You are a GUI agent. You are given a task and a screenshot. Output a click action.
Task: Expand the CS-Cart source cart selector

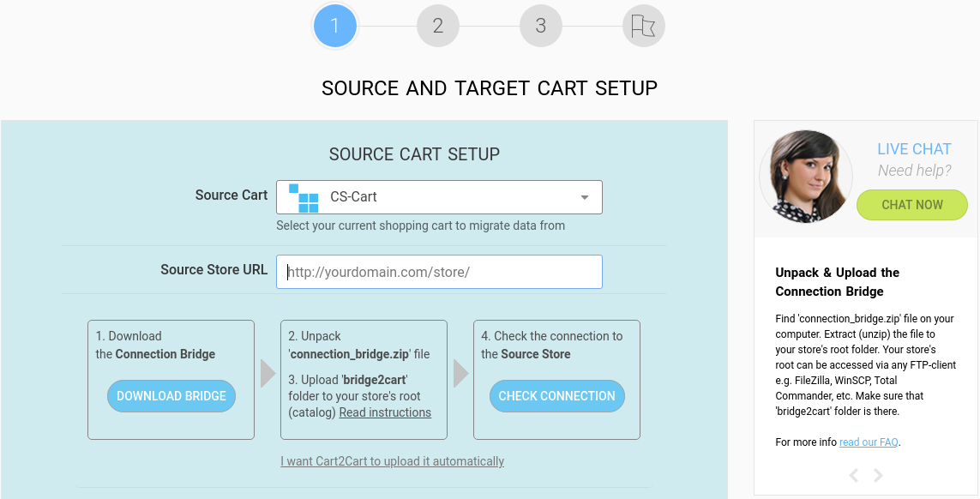click(439, 197)
